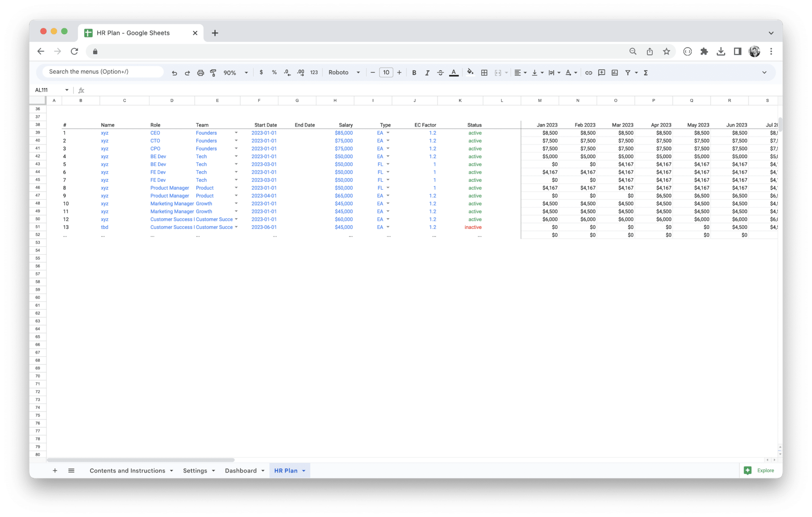Add a new sheet with the plus button

[55, 470]
